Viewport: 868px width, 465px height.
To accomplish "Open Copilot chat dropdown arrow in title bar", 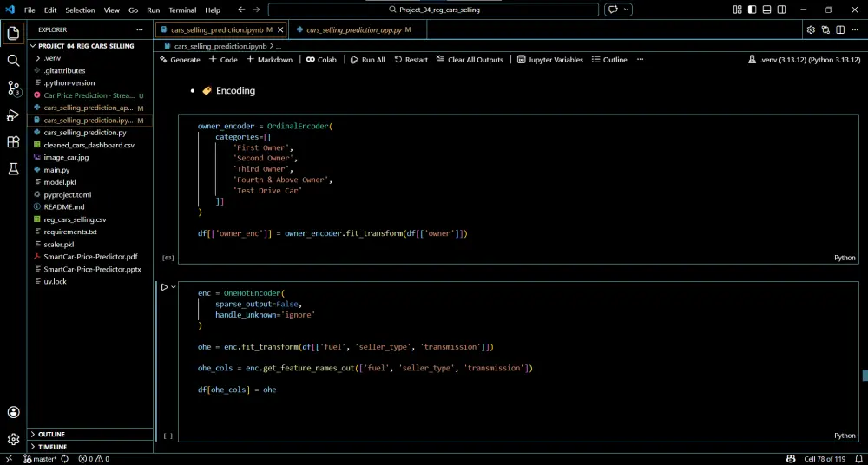I will point(627,10).
